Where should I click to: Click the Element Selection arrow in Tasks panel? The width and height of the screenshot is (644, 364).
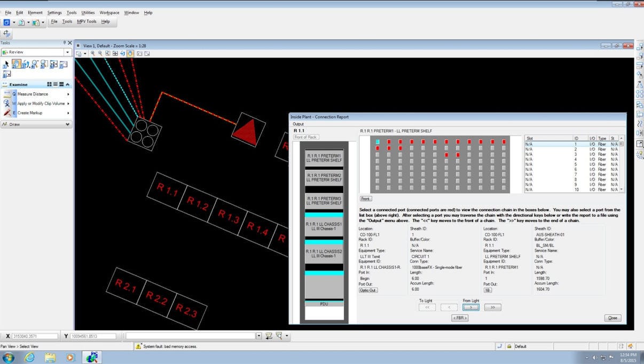pos(6,64)
